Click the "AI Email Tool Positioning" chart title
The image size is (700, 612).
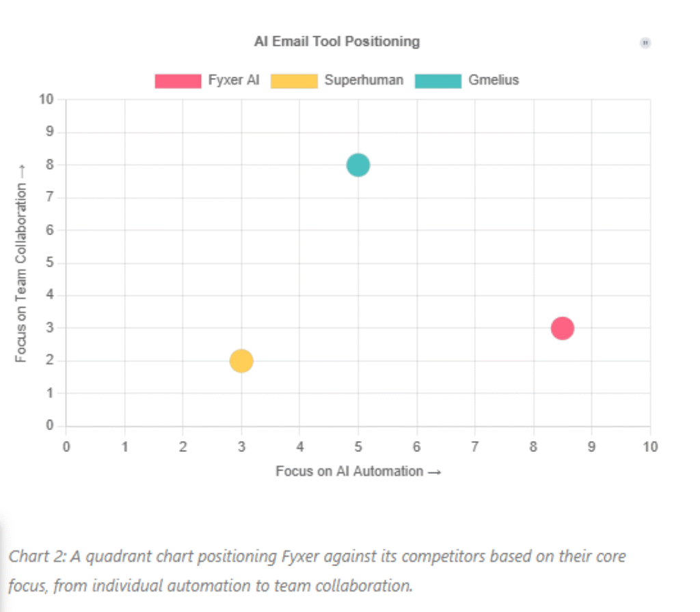point(337,42)
